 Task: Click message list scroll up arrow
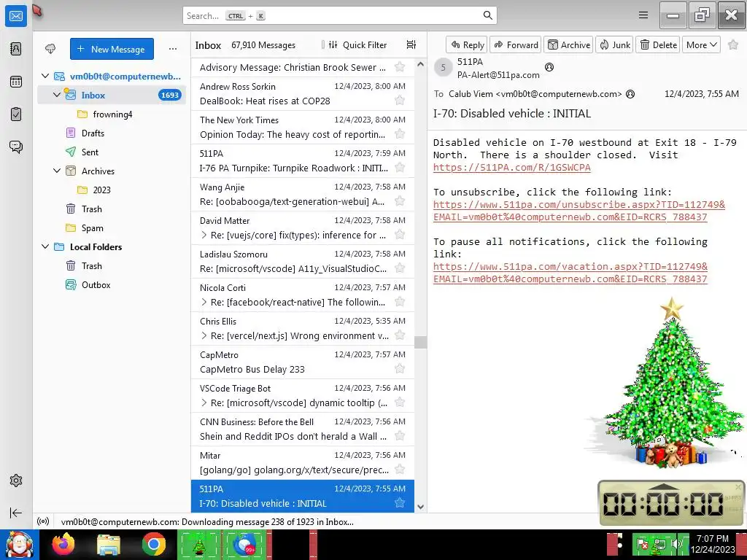click(420, 64)
